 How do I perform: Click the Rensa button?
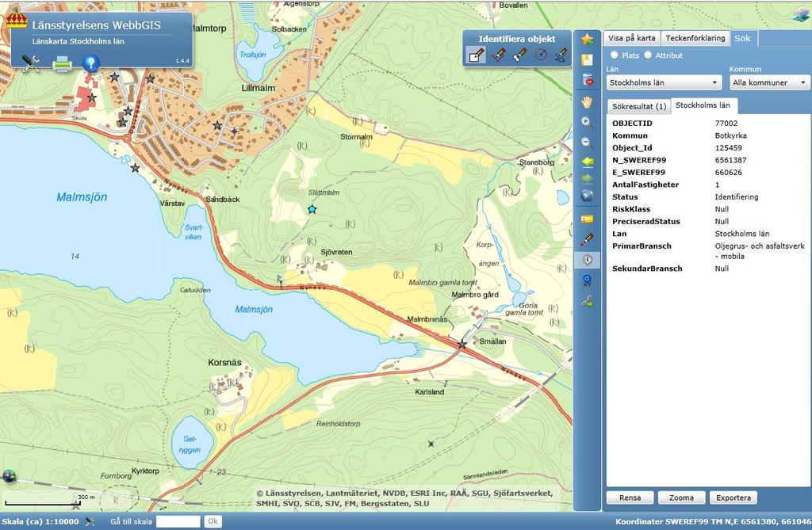(x=630, y=498)
